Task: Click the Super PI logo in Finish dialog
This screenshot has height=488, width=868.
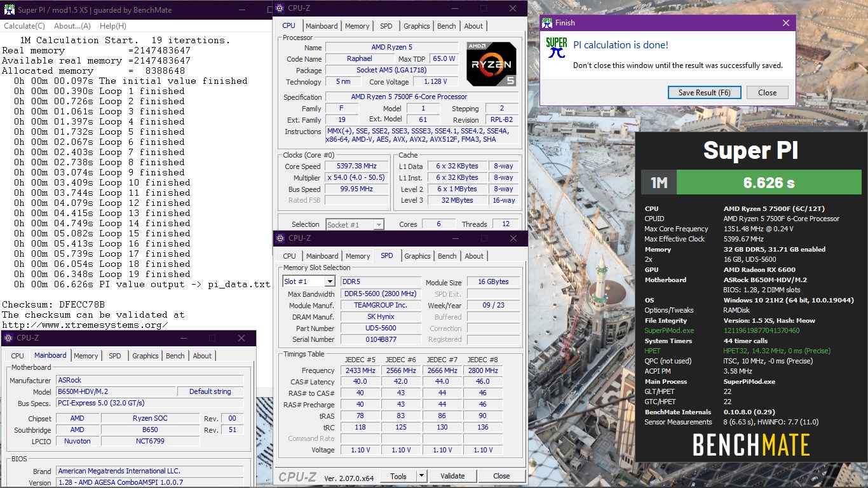Action: 557,48
